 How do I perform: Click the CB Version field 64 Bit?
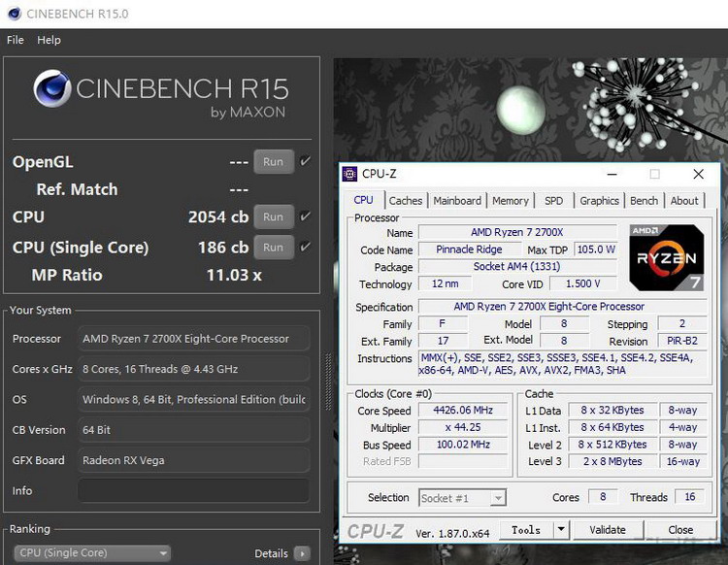193,430
